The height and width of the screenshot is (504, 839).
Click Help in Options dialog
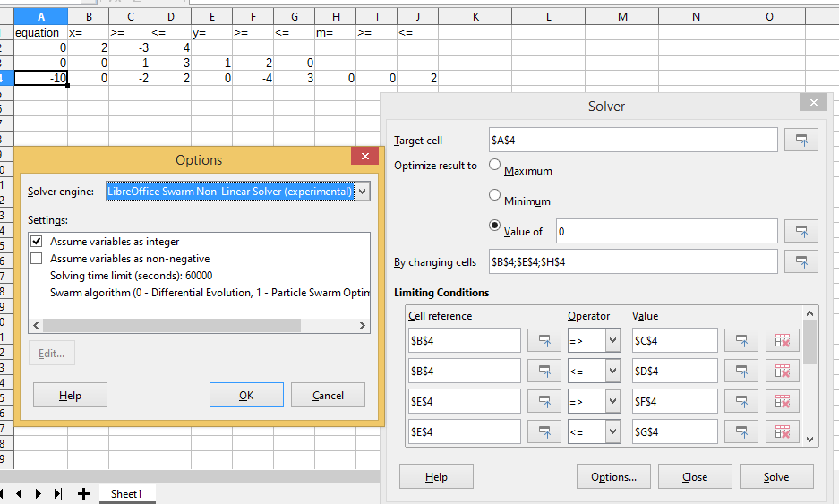pyautogui.click(x=70, y=395)
